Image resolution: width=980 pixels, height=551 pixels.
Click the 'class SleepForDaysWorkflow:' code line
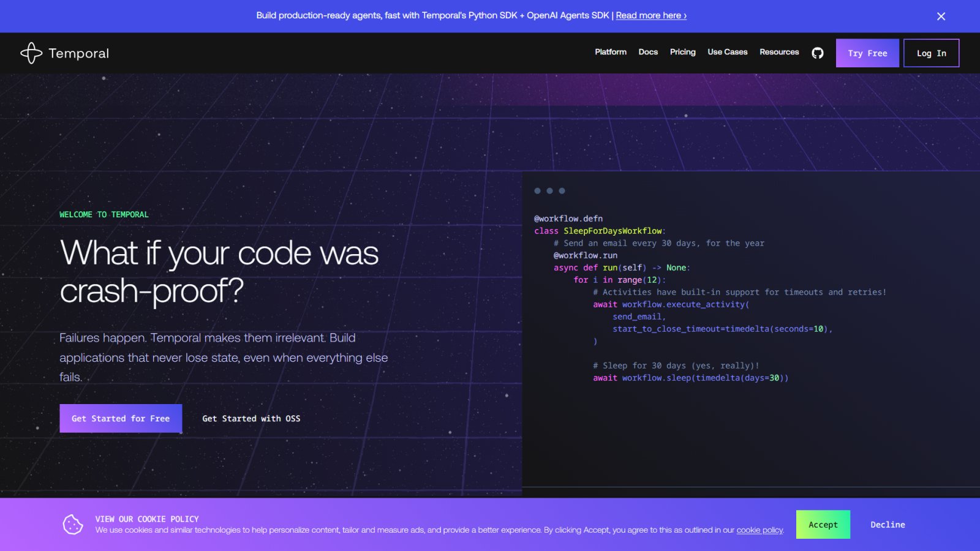pyautogui.click(x=600, y=231)
